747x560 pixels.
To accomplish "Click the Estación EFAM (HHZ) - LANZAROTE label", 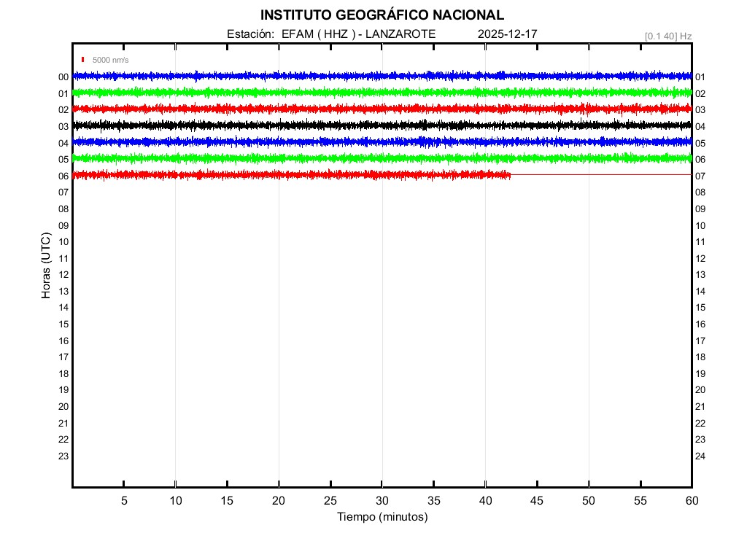I will point(331,34).
